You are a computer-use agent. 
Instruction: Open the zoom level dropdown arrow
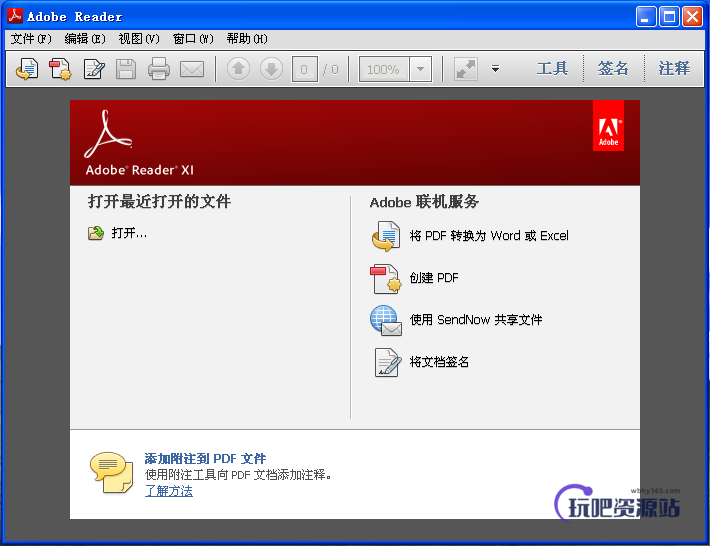coord(421,69)
